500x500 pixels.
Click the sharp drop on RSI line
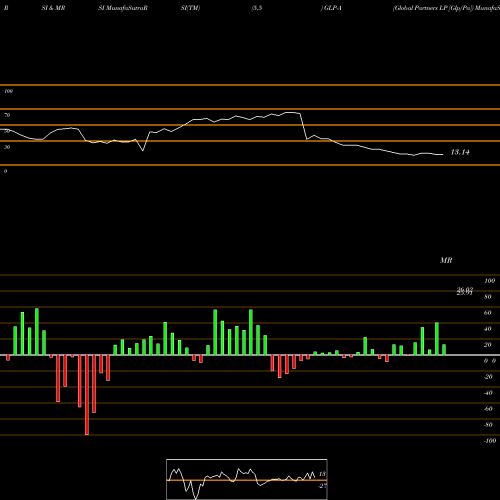304,126
